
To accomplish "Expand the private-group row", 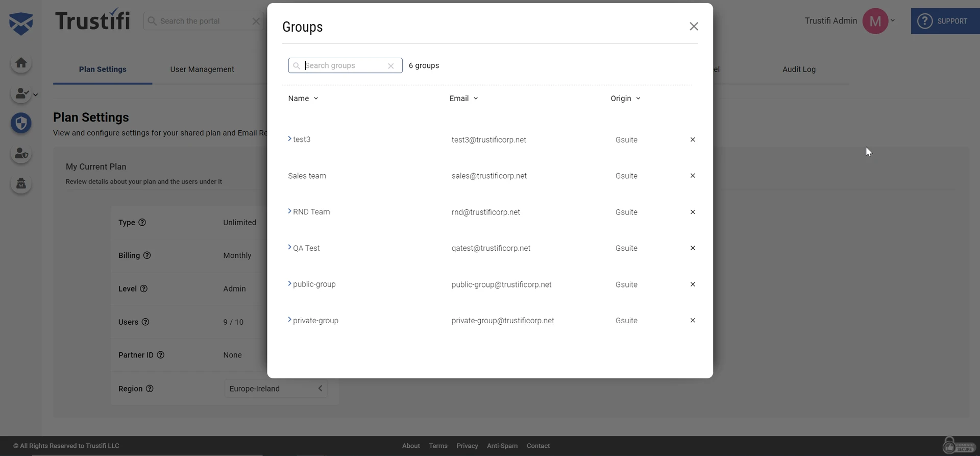I will click(x=289, y=320).
